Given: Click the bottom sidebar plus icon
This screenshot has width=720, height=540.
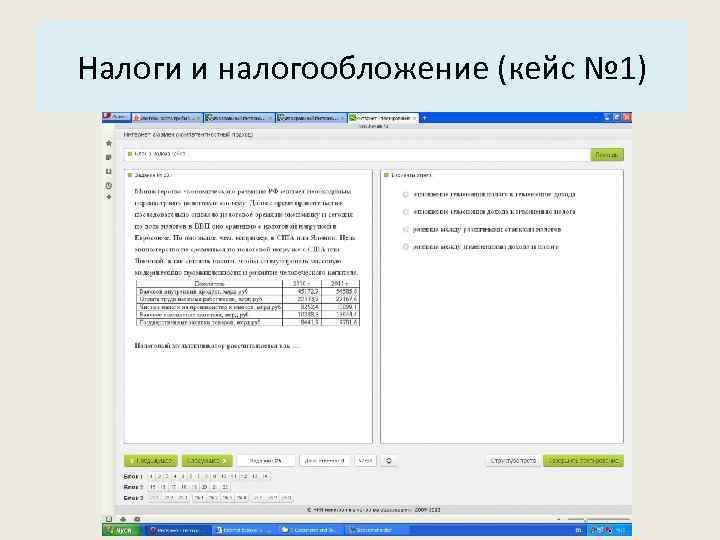Looking at the screenshot, I should coord(109,197).
